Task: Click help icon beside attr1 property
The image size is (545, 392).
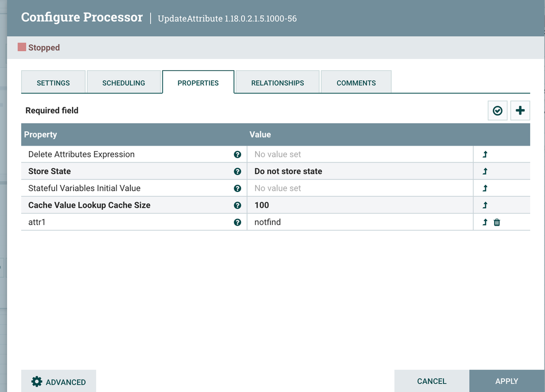Action: tap(237, 222)
